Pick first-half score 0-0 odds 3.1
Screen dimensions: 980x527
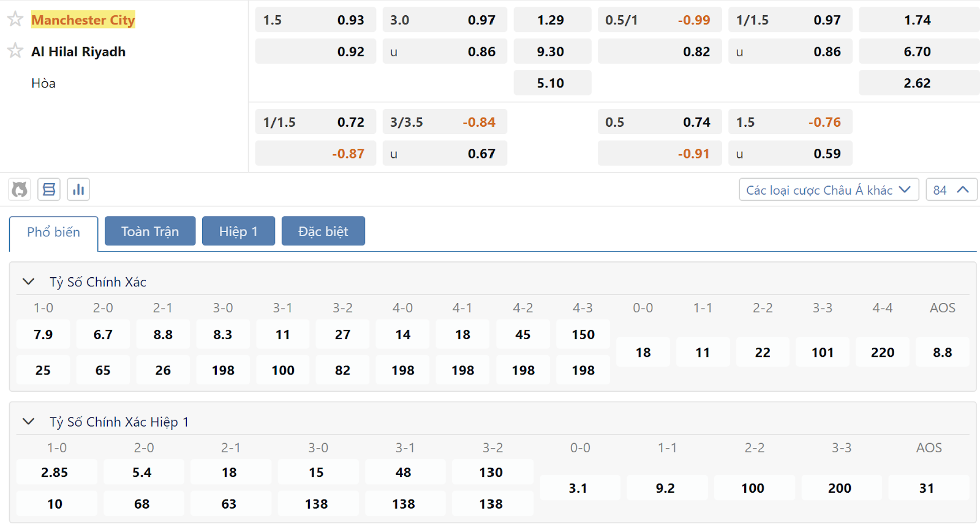click(x=580, y=488)
